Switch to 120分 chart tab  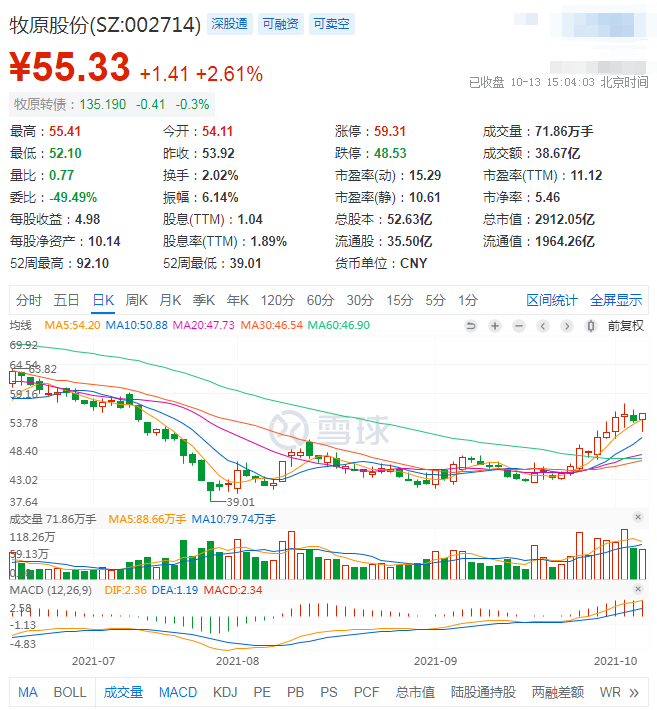click(x=278, y=300)
